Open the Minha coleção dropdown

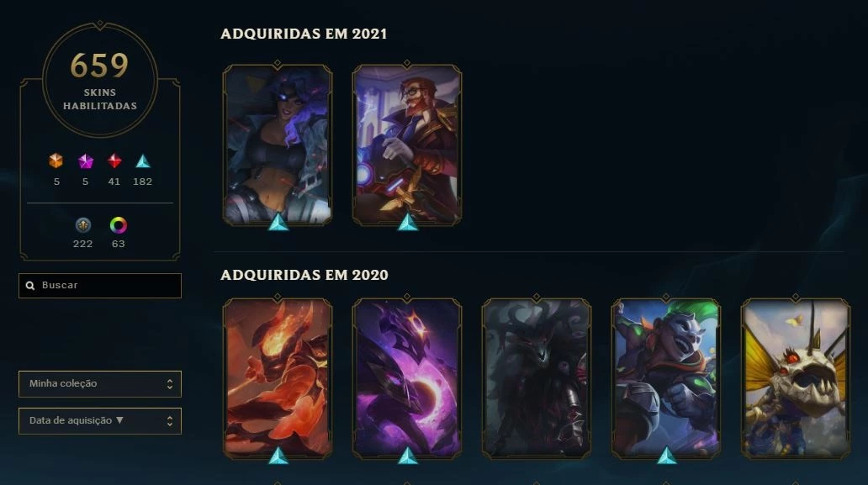click(99, 384)
